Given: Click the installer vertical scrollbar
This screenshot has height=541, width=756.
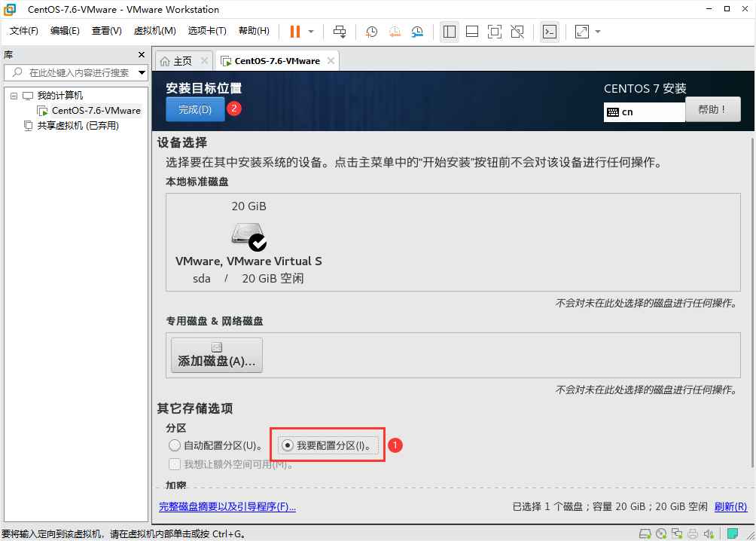Looking at the screenshot, I should (x=752, y=303).
